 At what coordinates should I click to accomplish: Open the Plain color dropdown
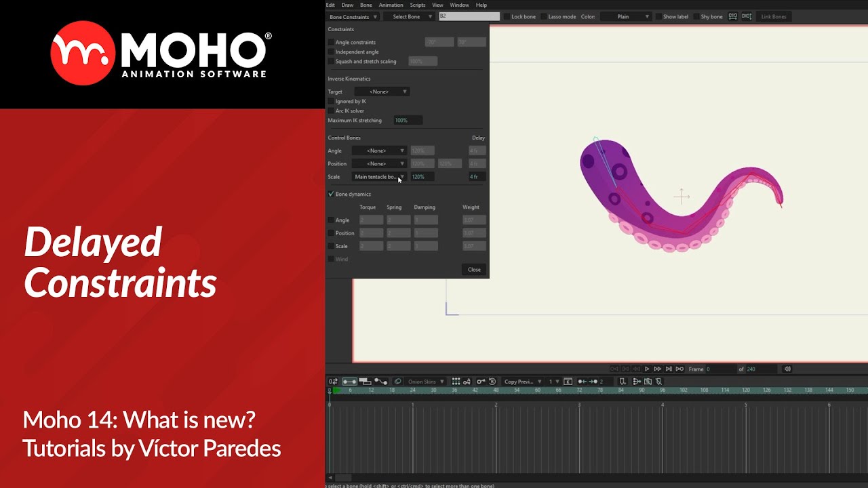coord(627,16)
